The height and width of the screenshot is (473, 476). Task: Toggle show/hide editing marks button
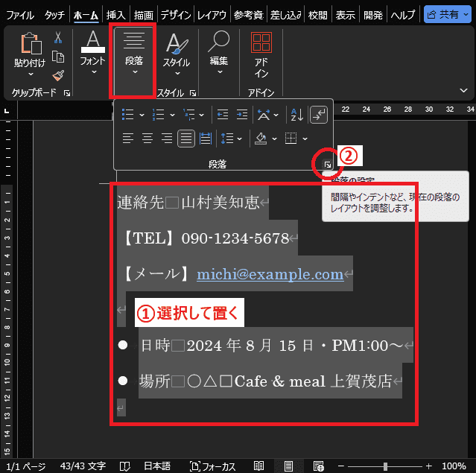(318, 114)
